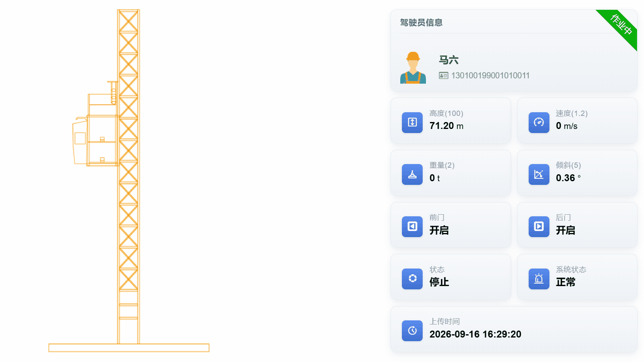Viewport: 644px width, 362px height.
Task: Click the timestamp 2026-09-16 16:29:20
Action: 476,334
